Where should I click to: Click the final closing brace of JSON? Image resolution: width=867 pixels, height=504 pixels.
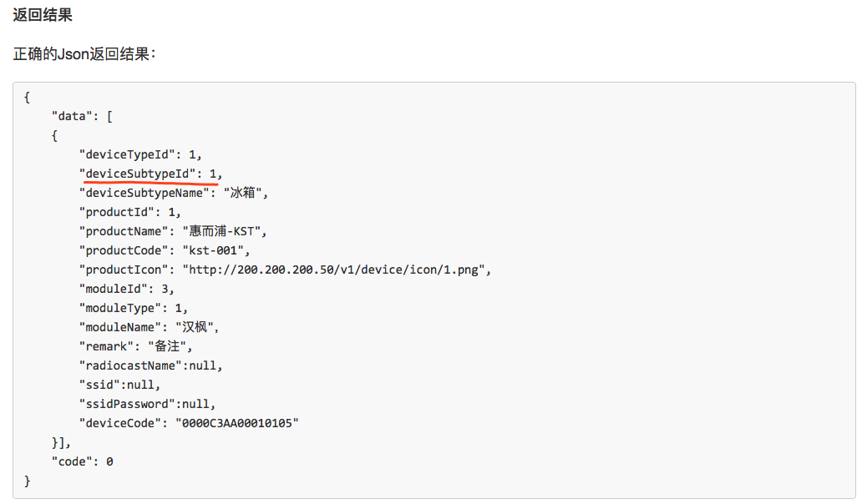[x=27, y=481]
